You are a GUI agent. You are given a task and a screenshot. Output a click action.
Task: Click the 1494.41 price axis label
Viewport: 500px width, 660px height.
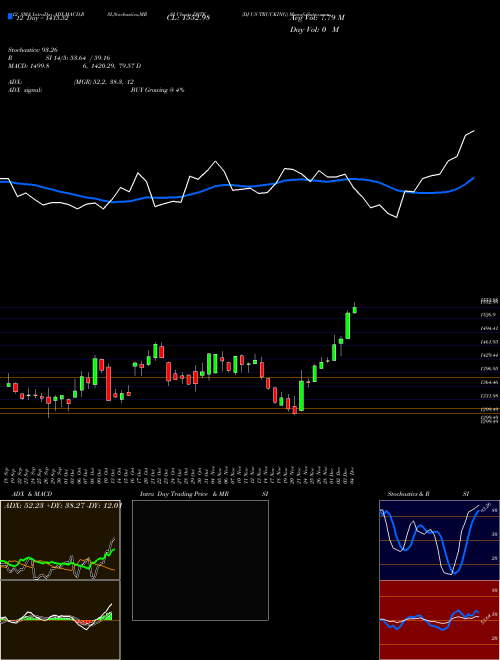click(x=489, y=328)
